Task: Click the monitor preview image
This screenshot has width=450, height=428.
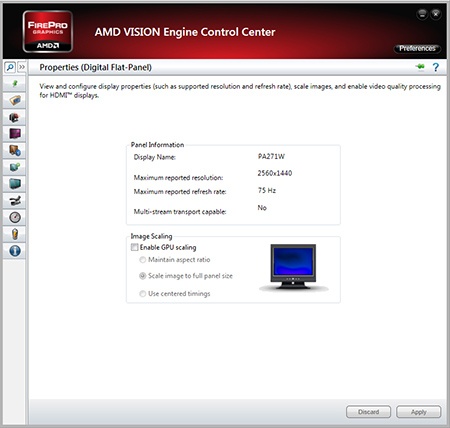Action: click(293, 267)
